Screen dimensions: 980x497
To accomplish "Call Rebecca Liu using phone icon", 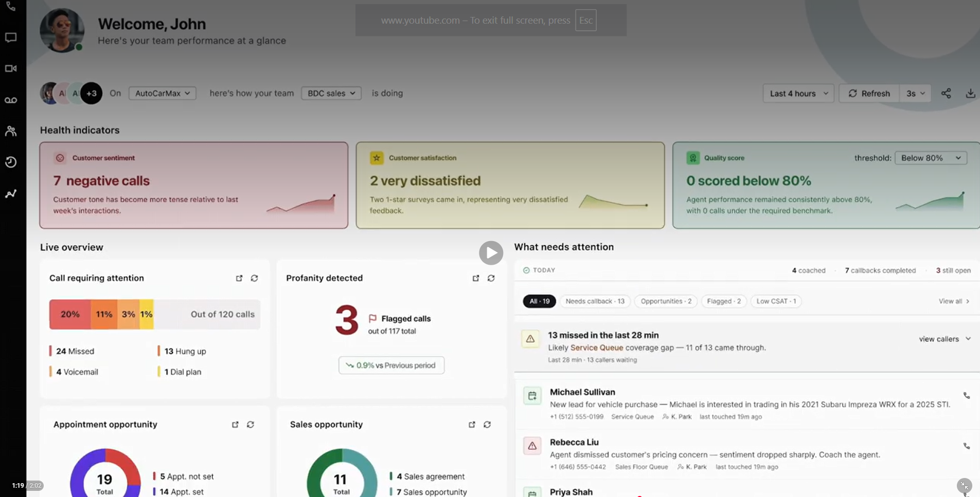I will (967, 446).
